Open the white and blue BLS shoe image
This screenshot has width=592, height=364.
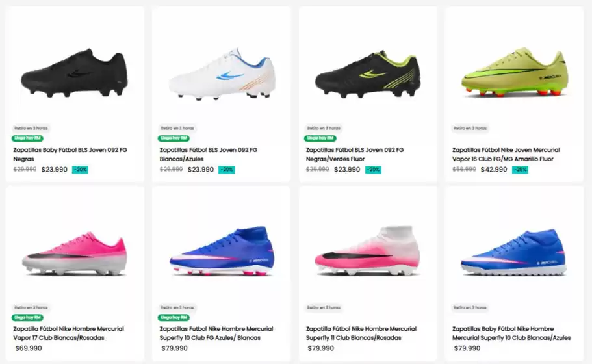tap(221, 74)
